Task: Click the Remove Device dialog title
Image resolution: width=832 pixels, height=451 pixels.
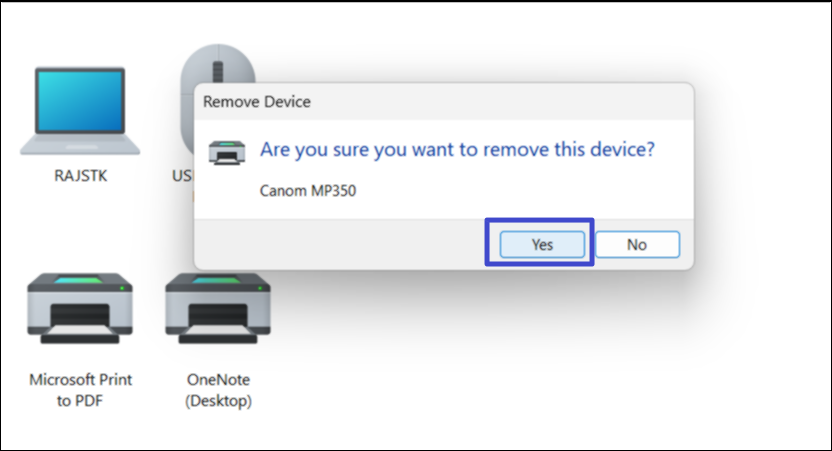Action: pos(257,101)
